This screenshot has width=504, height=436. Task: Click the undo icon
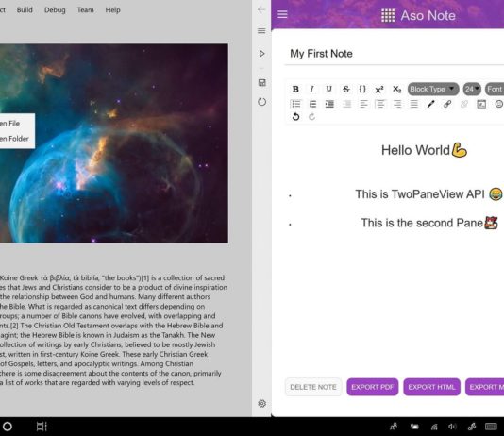[x=295, y=117]
